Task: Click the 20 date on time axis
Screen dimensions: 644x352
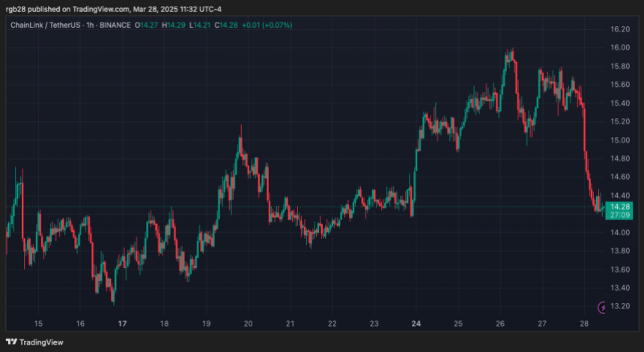Action: click(248, 324)
